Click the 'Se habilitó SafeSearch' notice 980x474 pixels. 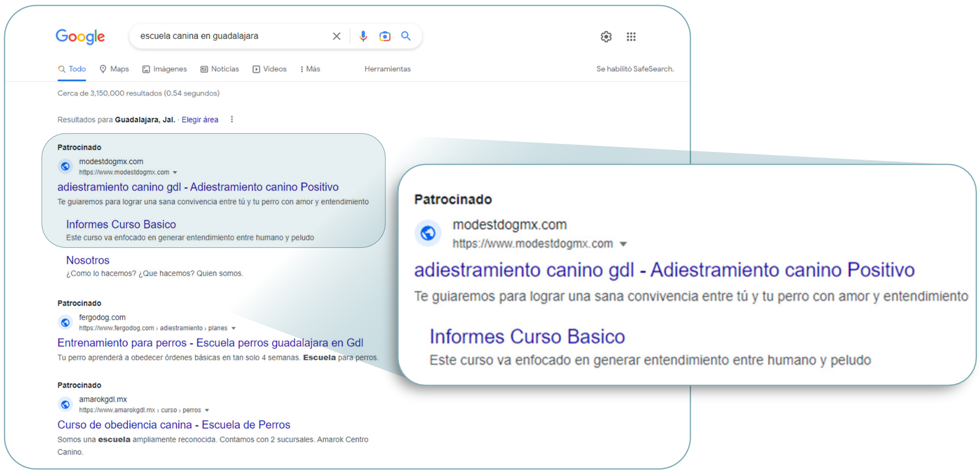tap(635, 69)
